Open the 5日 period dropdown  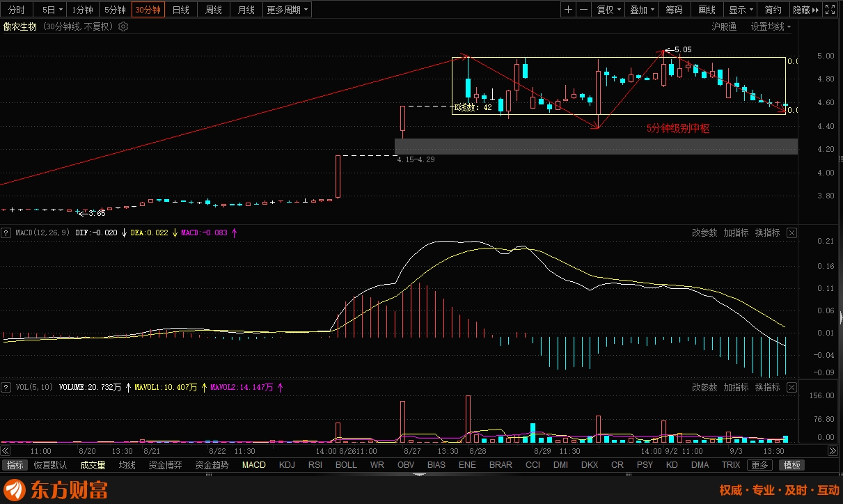tap(52, 10)
